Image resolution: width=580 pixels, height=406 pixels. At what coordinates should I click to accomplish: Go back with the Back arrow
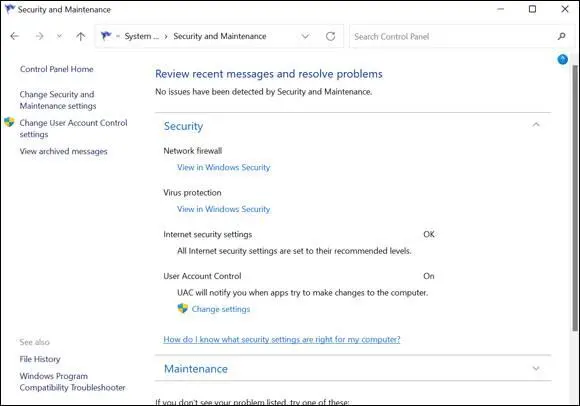coord(14,36)
